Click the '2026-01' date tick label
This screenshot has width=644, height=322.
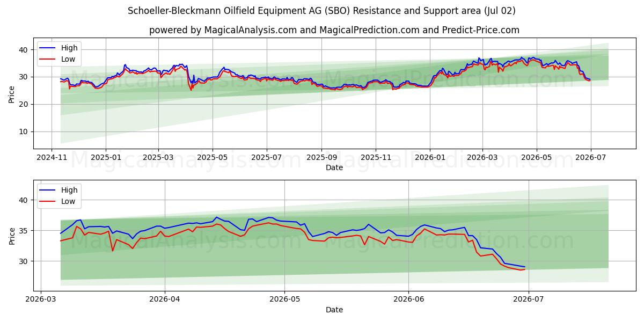coord(429,158)
